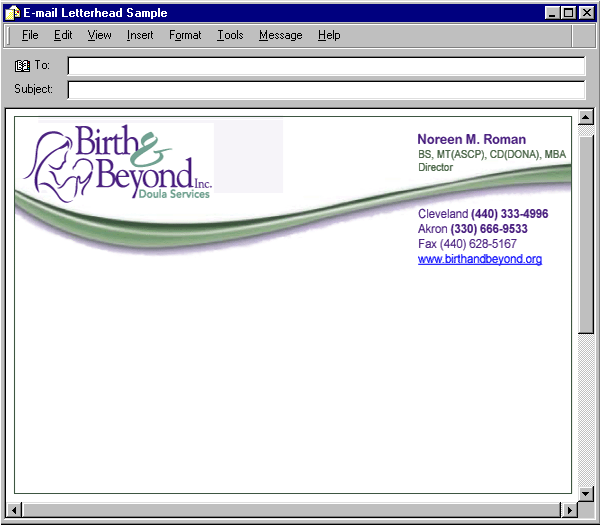The width and height of the screenshot is (600, 525).
Task: Click the 'Director' title text
Action: [x=435, y=167]
